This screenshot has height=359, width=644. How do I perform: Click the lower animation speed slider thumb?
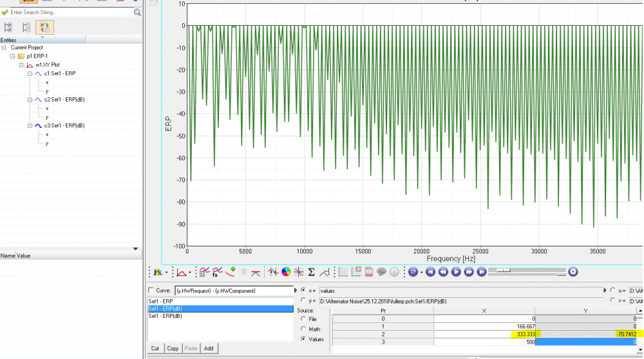click(561, 275)
